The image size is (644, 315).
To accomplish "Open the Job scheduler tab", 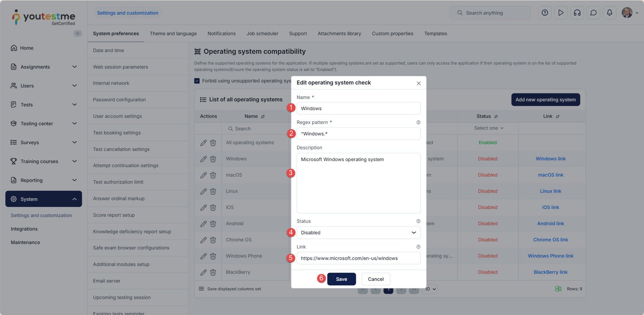I will pos(262,34).
